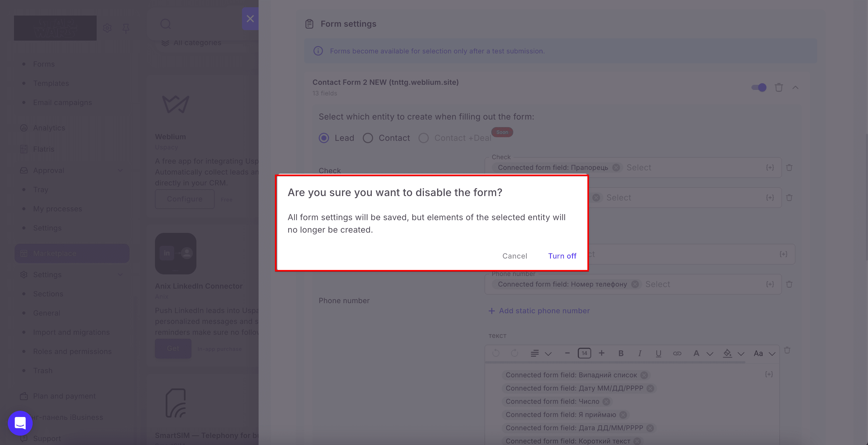
Task: Open variable inserter in Check field
Action: pyautogui.click(x=770, y=168)
